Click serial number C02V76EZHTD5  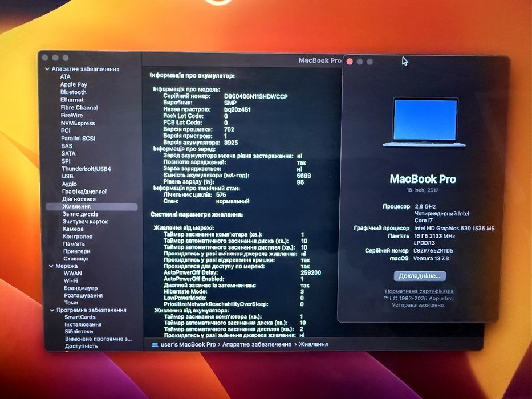tap(433, 251)
